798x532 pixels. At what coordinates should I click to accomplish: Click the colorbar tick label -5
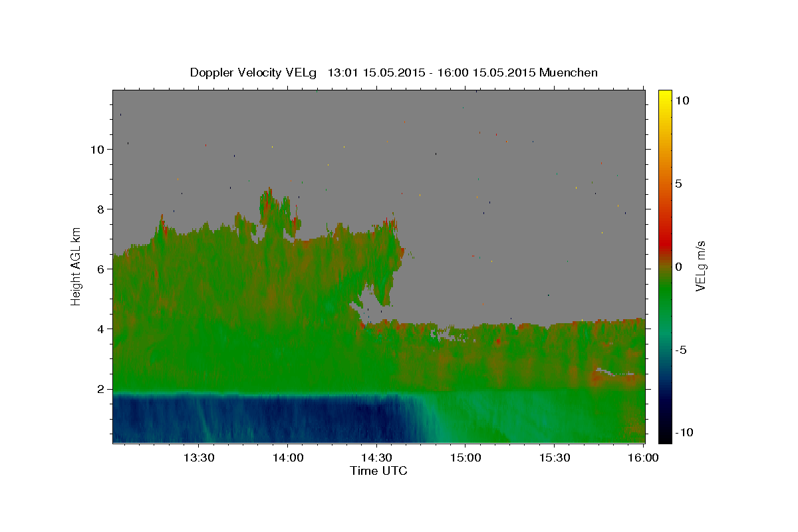[681, 350]
